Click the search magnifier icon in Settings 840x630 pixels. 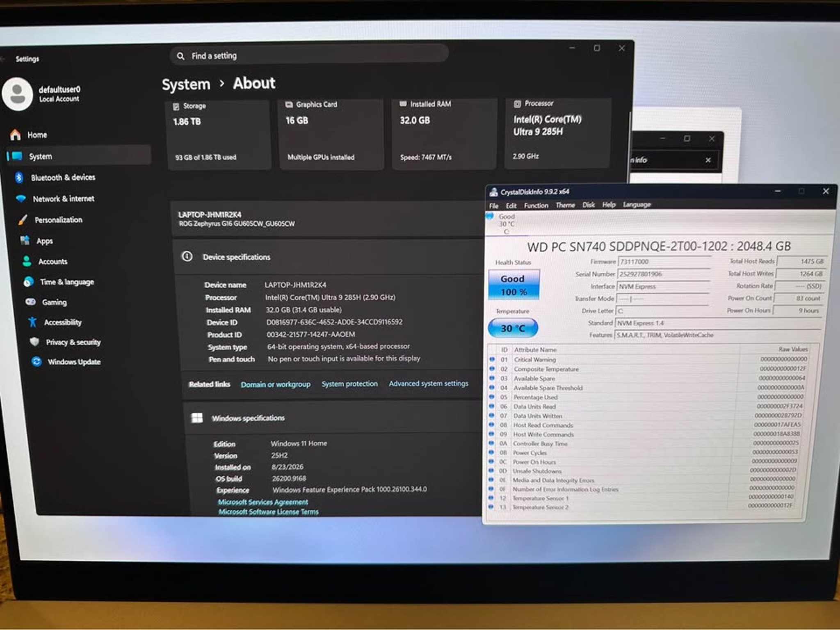point(180,56)
